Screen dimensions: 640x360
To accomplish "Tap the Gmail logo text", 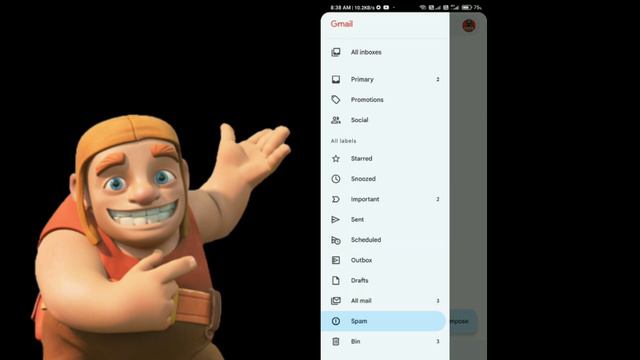I will pos(342,24).
